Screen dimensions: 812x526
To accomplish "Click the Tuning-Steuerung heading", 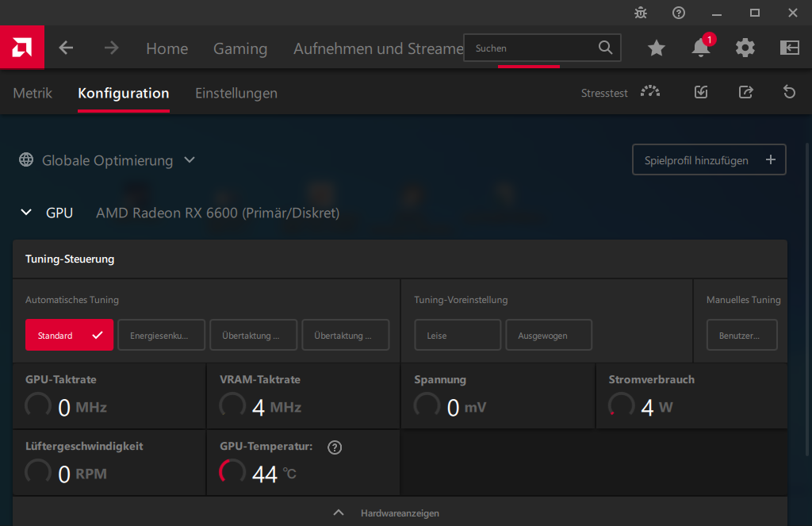I will click(x=70, y=259).
